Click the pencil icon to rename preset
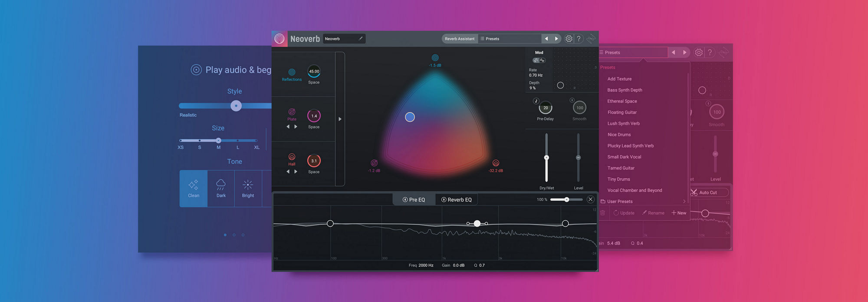The height and width of the screenshot is (302, 868). click(360, 38)
